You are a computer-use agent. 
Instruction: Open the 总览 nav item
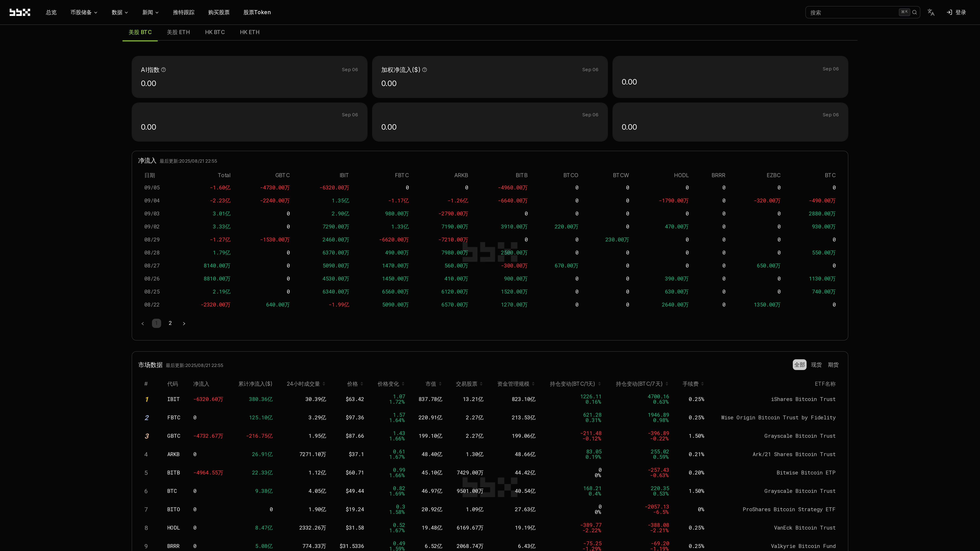(x=51, y=12)
